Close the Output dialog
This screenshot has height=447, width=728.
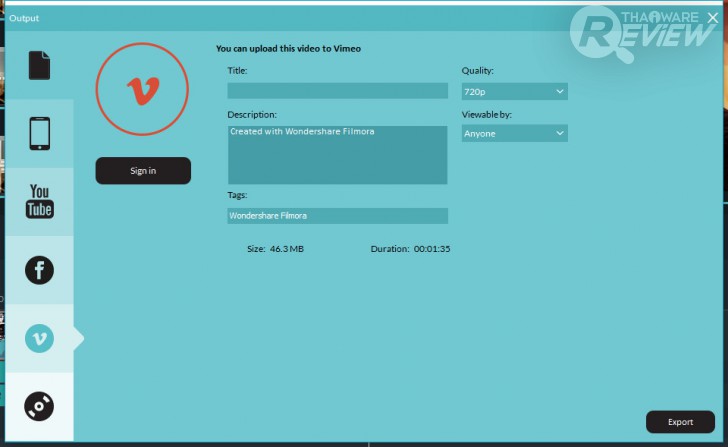713,18
